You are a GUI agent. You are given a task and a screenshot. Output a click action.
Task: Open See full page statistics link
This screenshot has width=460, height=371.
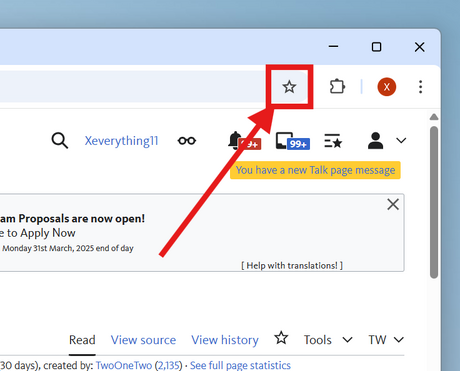pos(240,365)
